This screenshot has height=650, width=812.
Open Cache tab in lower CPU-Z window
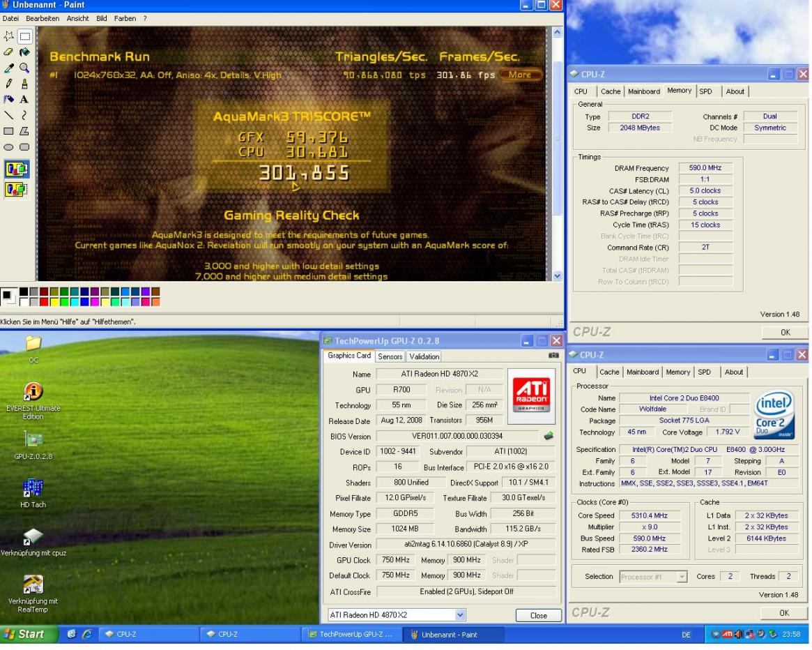(609, 372)
